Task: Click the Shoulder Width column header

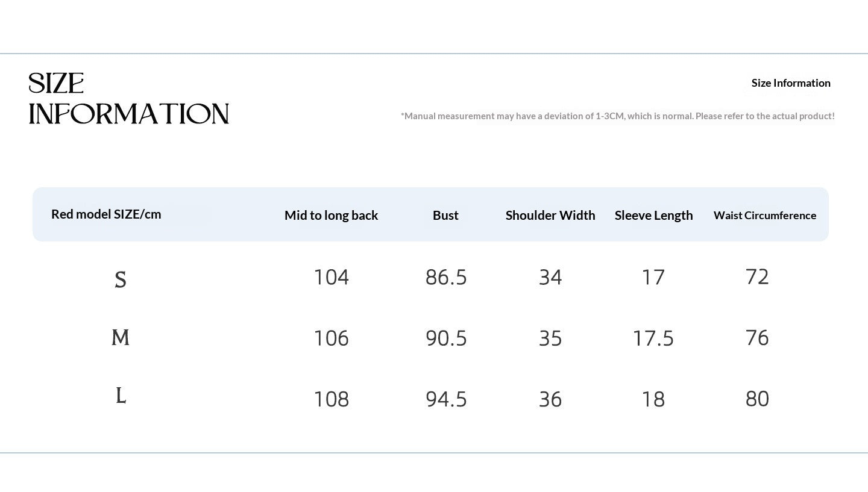Action: pyautogui.click(x=550, y=216)
